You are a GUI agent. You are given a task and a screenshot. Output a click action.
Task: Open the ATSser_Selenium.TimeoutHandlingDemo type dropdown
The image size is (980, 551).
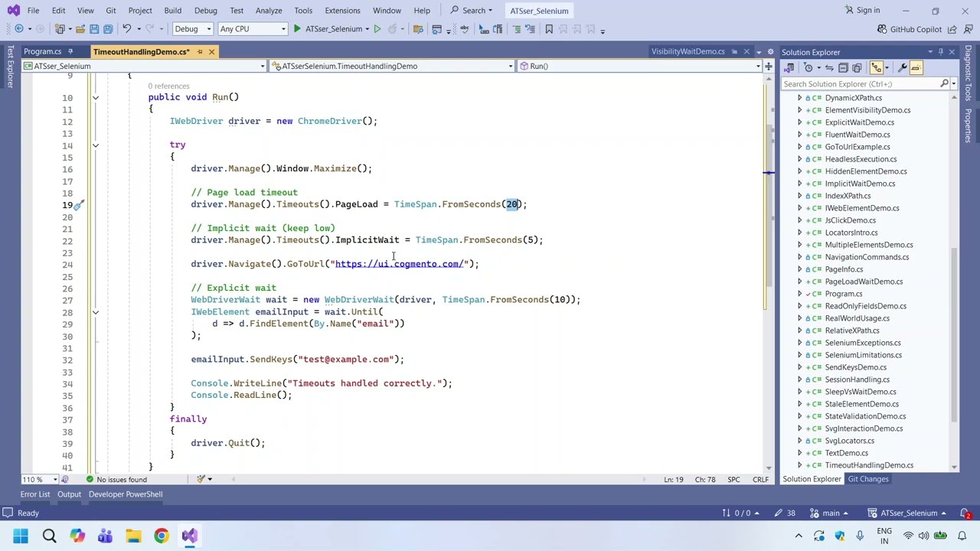391,66
